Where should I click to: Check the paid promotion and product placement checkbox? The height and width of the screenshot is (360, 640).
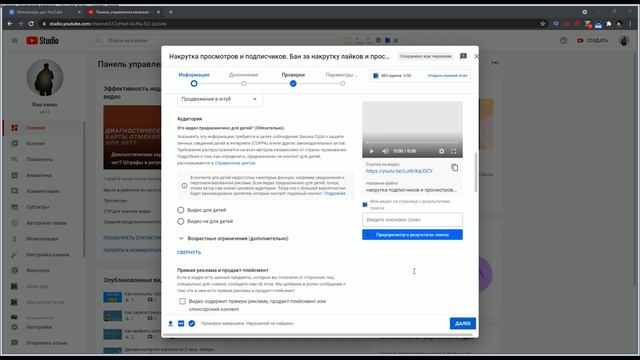click(x=182, y=301)
